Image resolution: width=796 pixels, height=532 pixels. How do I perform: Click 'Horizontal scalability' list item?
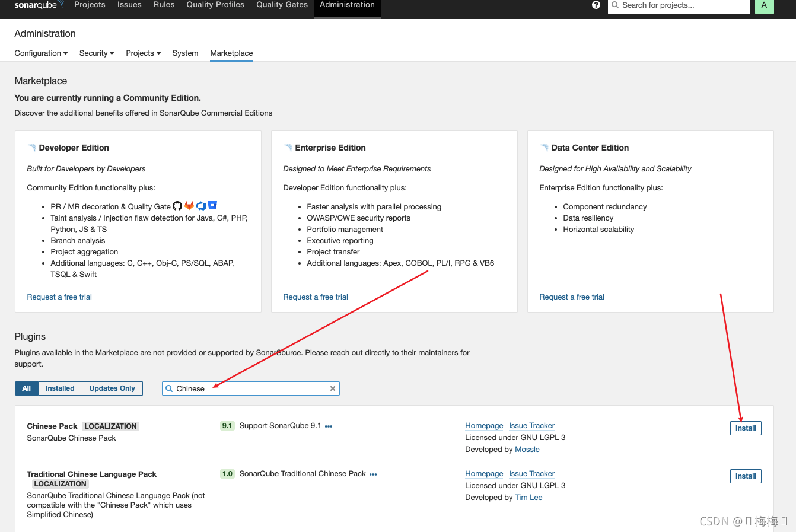(x=598, y=230)
